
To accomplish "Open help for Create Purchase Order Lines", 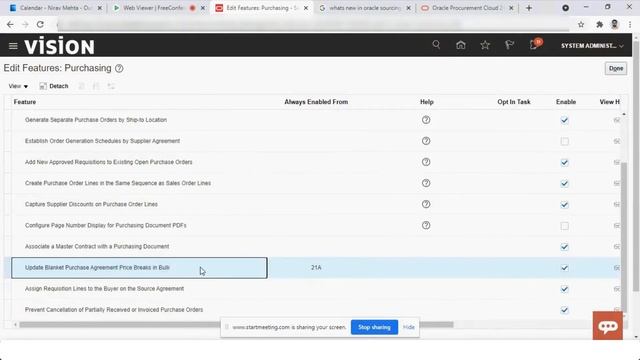I will (x=426, y=183).
